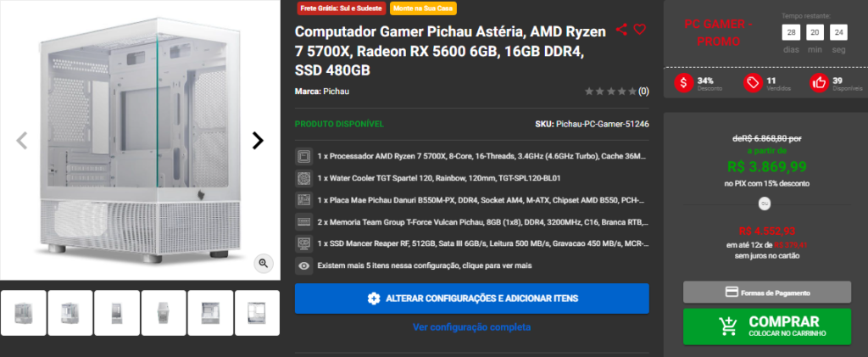Open Alterar Configurações e Adicionar Itens
868x357 pixels.
coord(471,298)
